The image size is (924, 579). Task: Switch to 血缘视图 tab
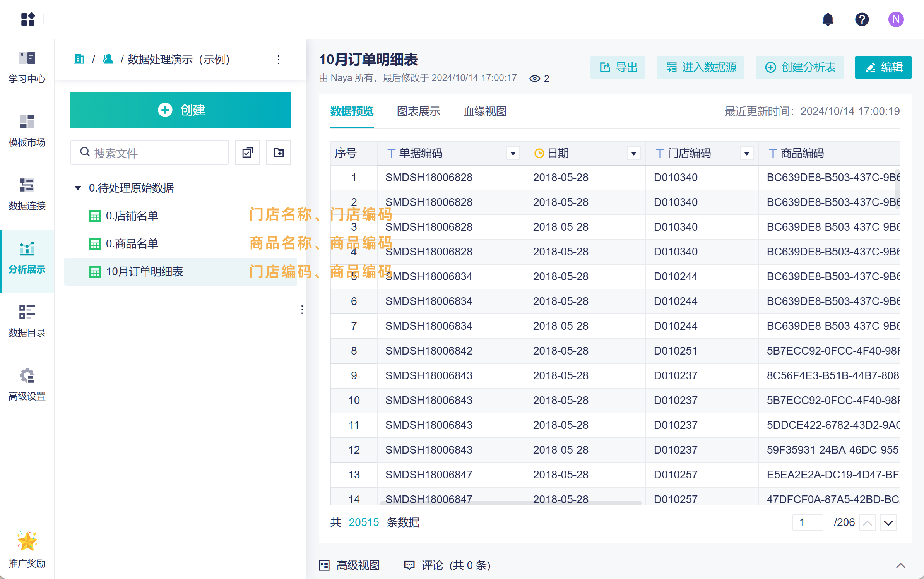[x=485, y=111]
